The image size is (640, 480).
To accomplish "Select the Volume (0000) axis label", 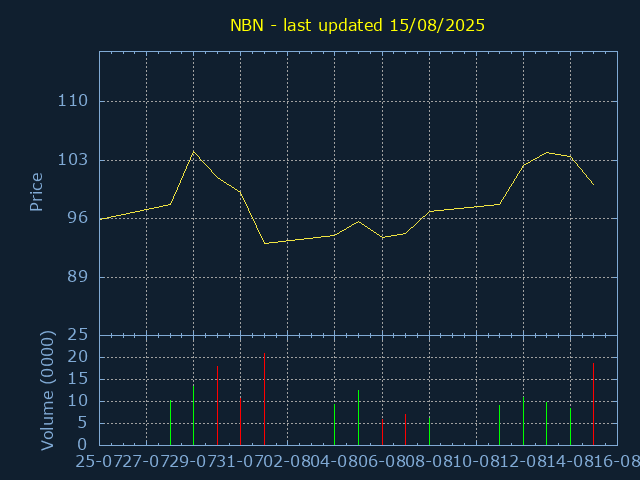I will click(47, 391).
